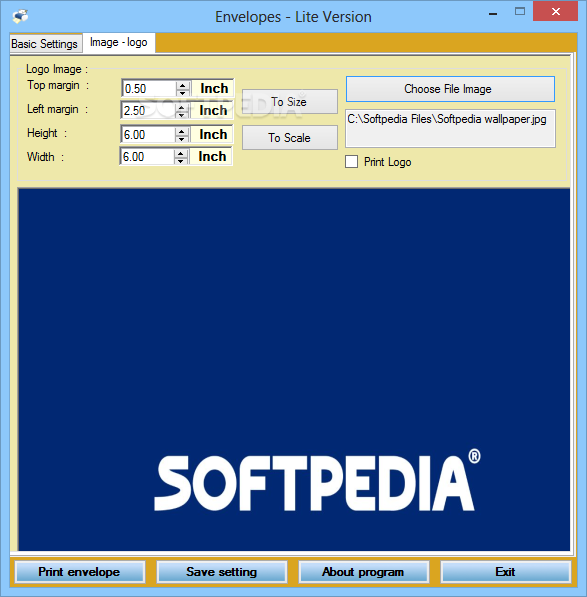Switch to the Basic Settings tab
This screenshot has height=597, width=587.
coord(45,44)
